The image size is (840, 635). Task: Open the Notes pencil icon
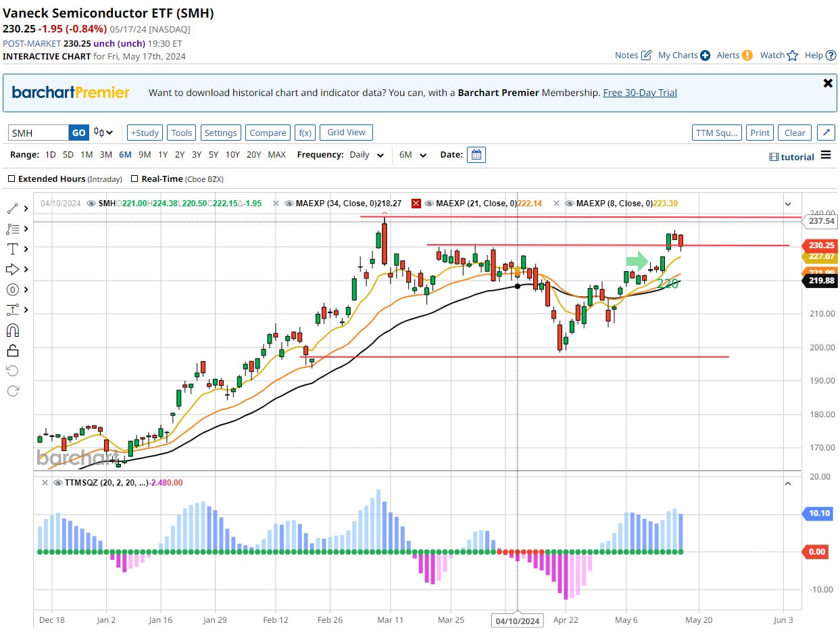pos(646,55)
